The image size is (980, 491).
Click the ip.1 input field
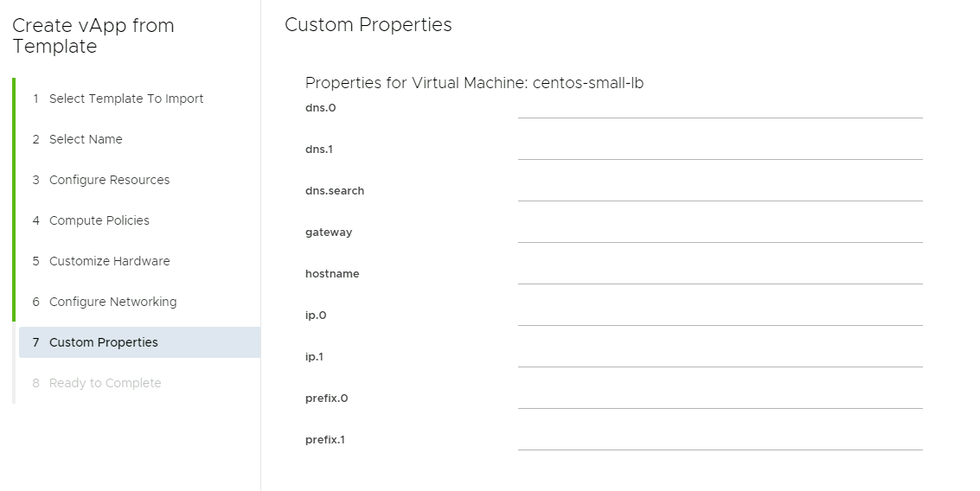(720, 356)
